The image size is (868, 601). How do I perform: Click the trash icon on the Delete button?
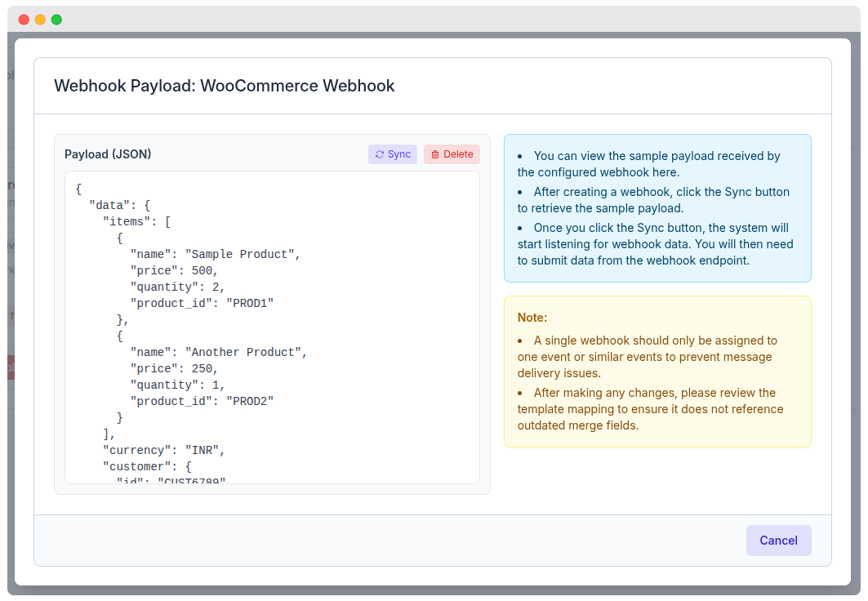(436, 154)
